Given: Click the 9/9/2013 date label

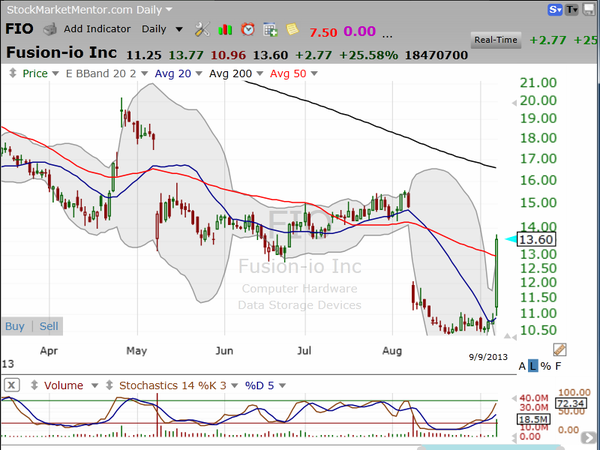Looking at the screenshot, I should click(x=488, y=357).
